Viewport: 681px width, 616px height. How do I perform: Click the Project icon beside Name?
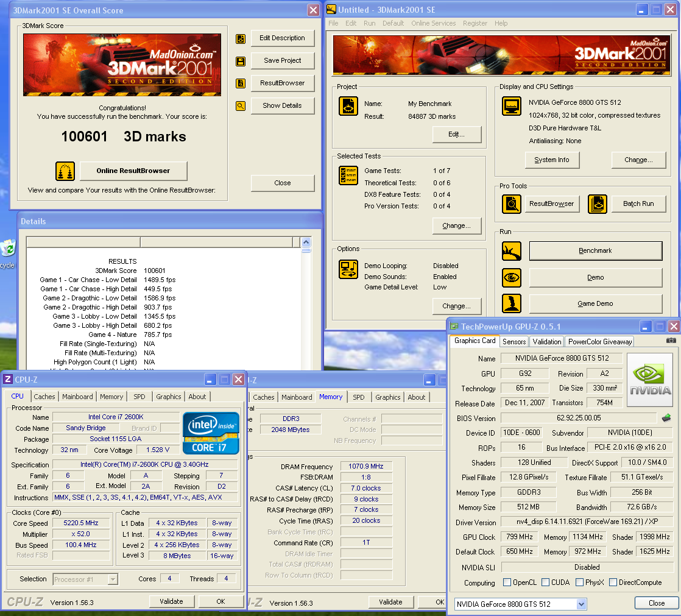coord(348,106)
